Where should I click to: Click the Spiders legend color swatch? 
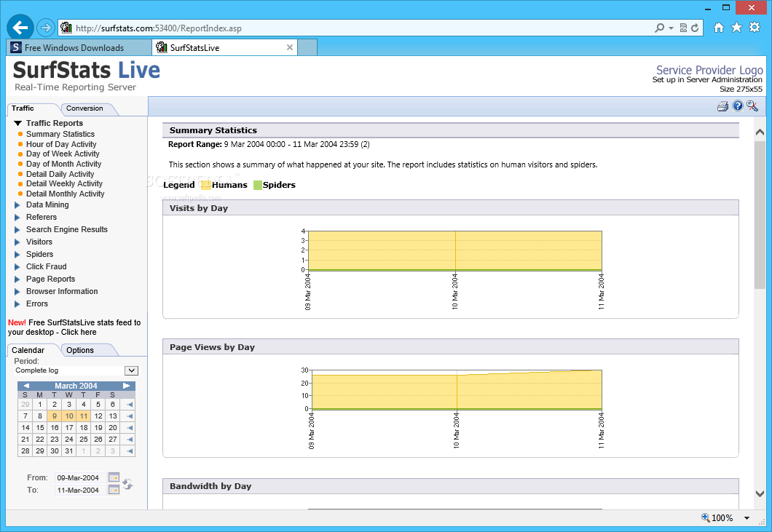pyautogui.click(x=258, y=185)
